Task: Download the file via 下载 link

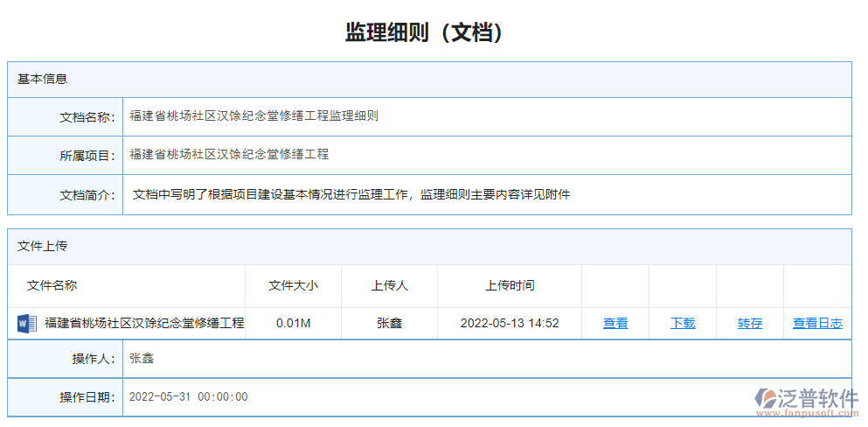Action: pos(683,324)
